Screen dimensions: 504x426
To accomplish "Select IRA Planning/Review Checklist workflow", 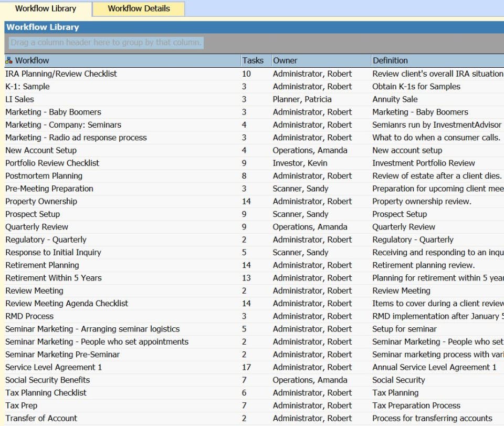I will [61, 74].
